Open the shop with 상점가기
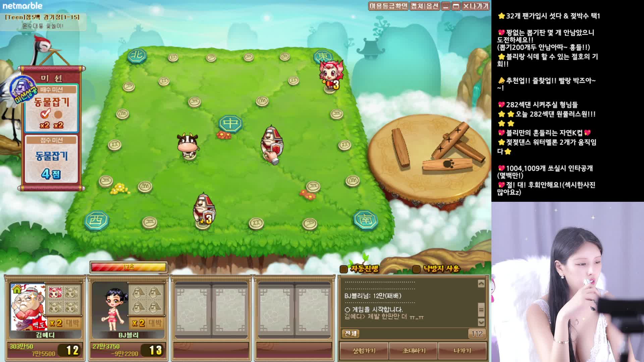This screenshot has width=644, height=362. (364, 351)
